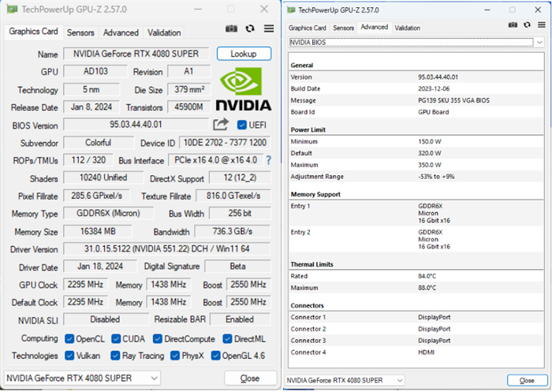The height and width of the screenshot is (392, 552).
Task: Click the Device ID field 10DE 2702
Action: point(225,143)
